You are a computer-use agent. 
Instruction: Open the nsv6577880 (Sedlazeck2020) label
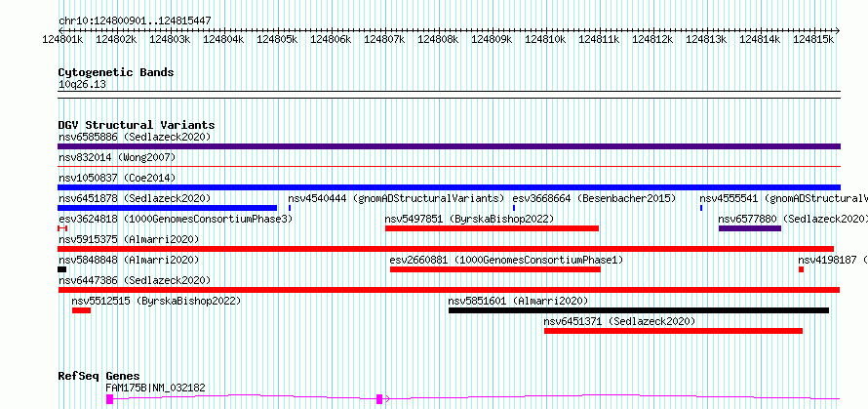pyautogui.click(x=793, y=219)
